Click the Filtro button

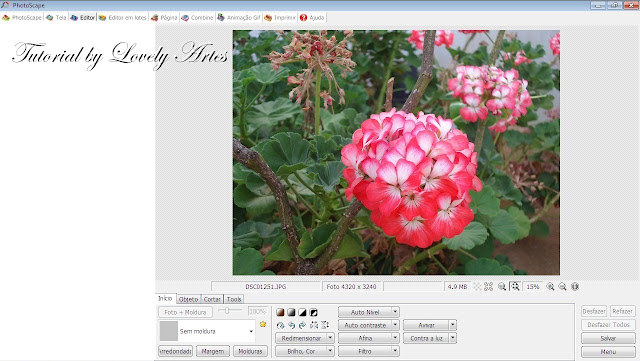365,351
